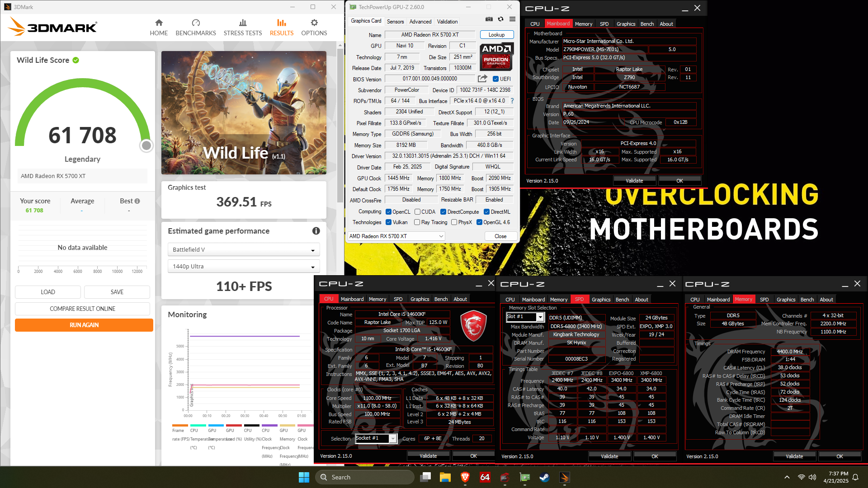This screenshot has height=488, width=868.
Task: Click the Bus Interface question mark in GPU-Z
Action: pyautogui.click(x=512, y=101)
